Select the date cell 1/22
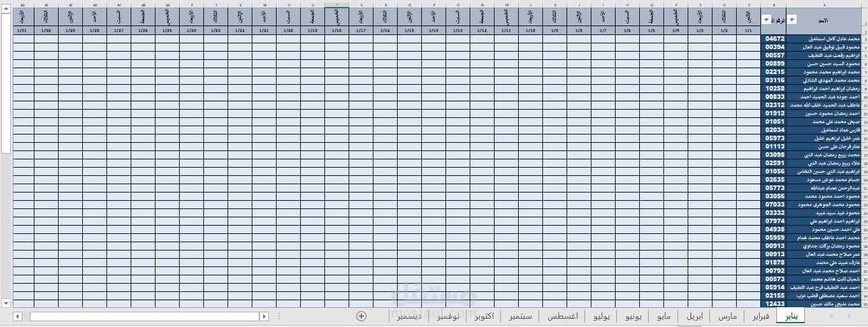868x327 pixels. 240,31
